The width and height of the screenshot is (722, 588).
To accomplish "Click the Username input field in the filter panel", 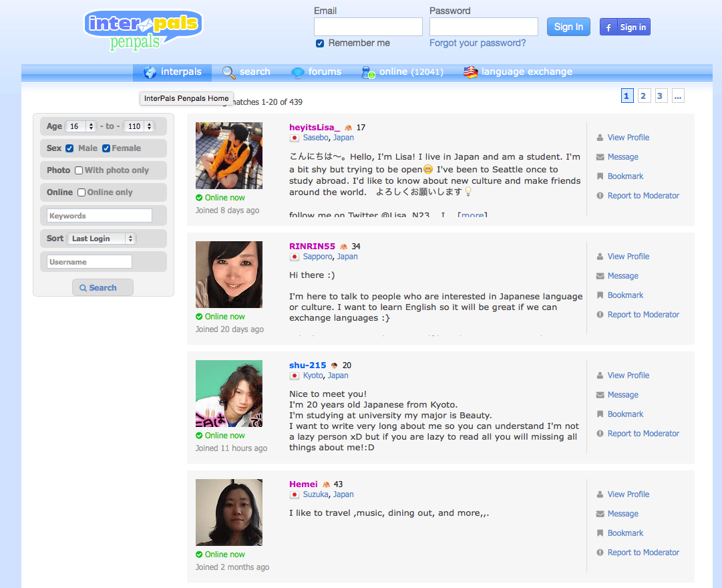I will [x=89, y=262].
